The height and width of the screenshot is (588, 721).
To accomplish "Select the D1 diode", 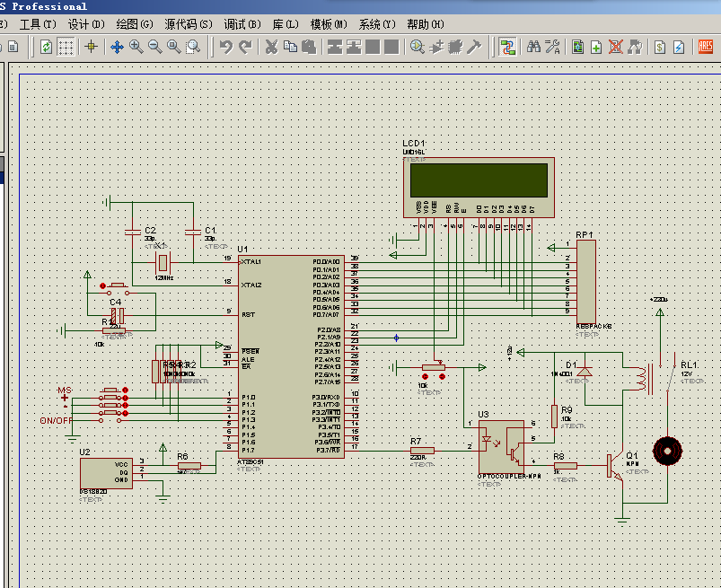I will click(585, 372).
